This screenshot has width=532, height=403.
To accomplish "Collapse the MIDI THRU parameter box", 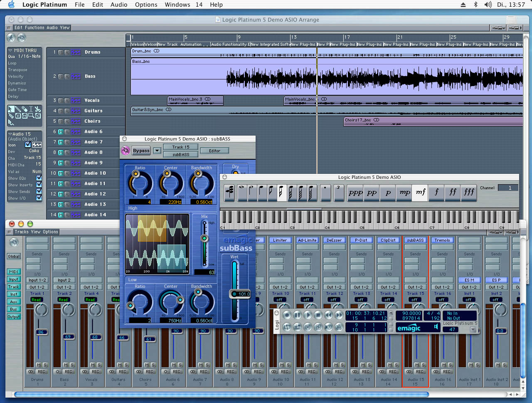I will (10, 50).
